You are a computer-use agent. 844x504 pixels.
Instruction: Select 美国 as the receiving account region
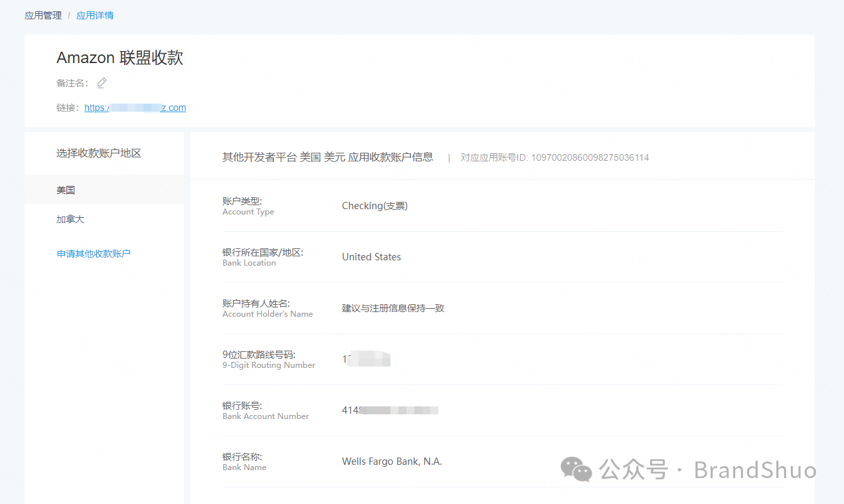coord(66,190)
